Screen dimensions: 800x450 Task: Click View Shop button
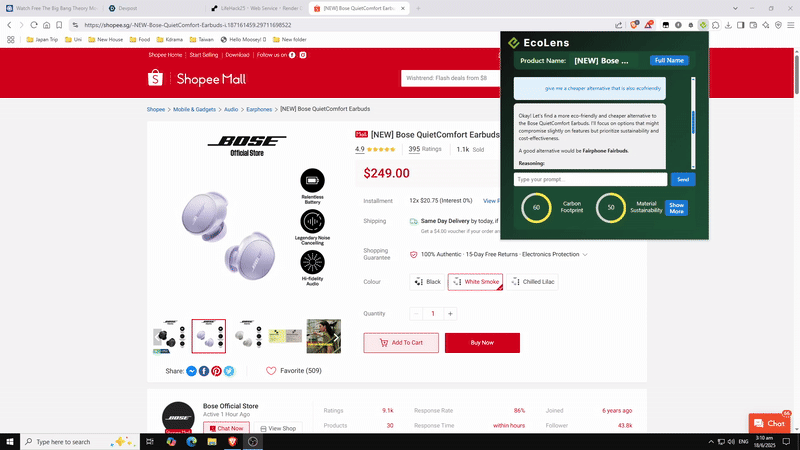[x=278, y=428]
